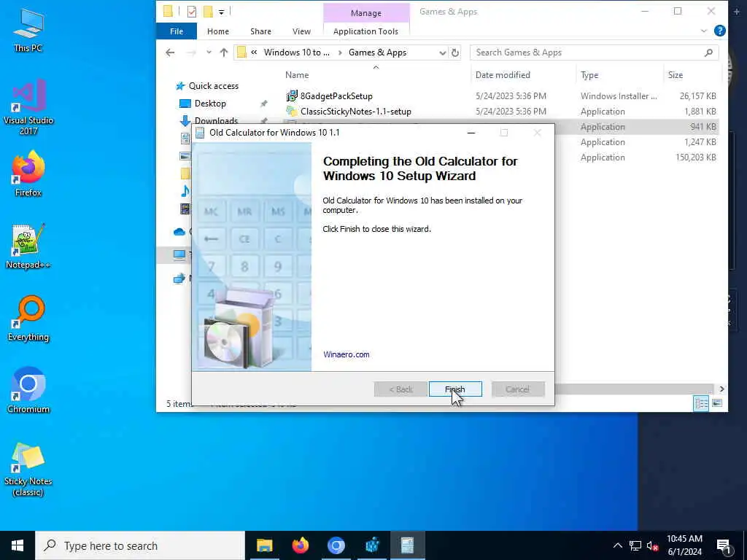
Task: Open the recent locations dropdown arrow
Action: coord(209,52)
